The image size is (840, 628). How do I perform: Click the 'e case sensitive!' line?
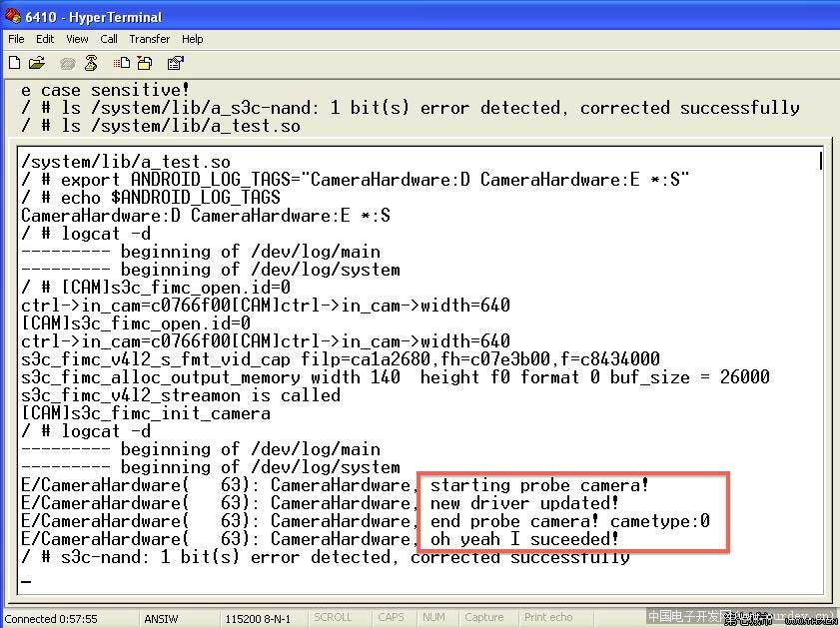[x=105, y=90]
